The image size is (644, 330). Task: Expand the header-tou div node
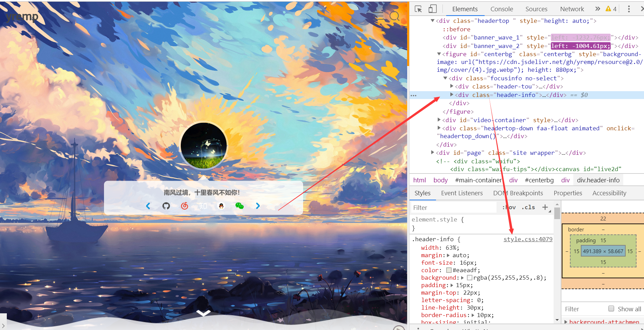click(452, 86)
